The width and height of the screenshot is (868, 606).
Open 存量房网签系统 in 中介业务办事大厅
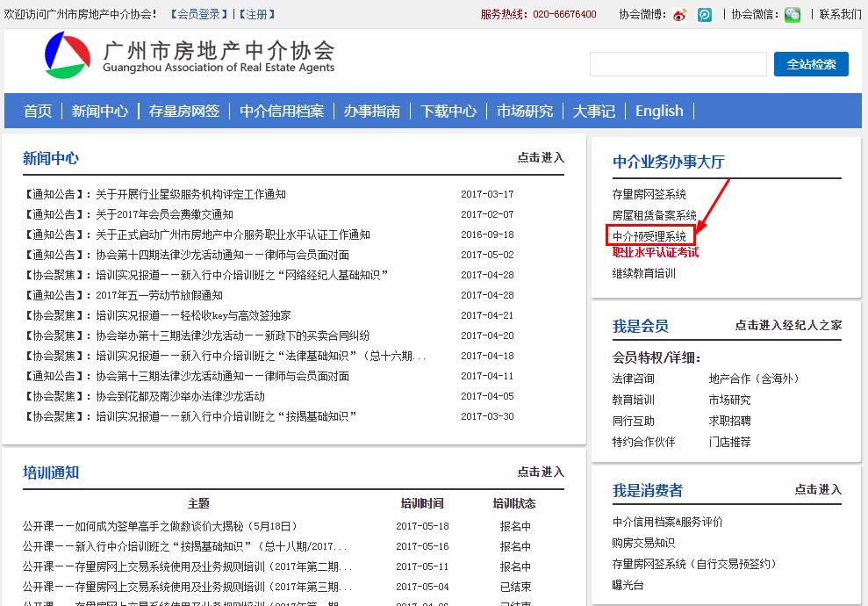pyautogui.click(x=649, y=194)
